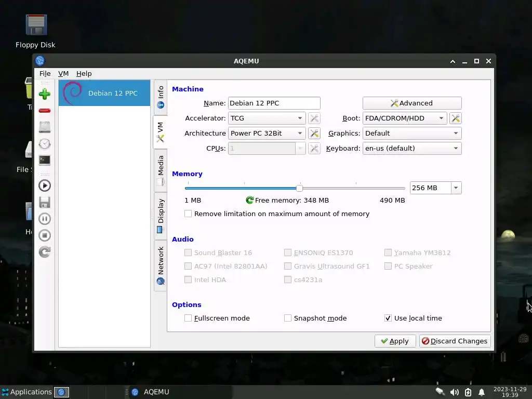532x399 pixels.
Task: Select the vertical VM tab
Action: pyautogui.click(x=161, y=132)
